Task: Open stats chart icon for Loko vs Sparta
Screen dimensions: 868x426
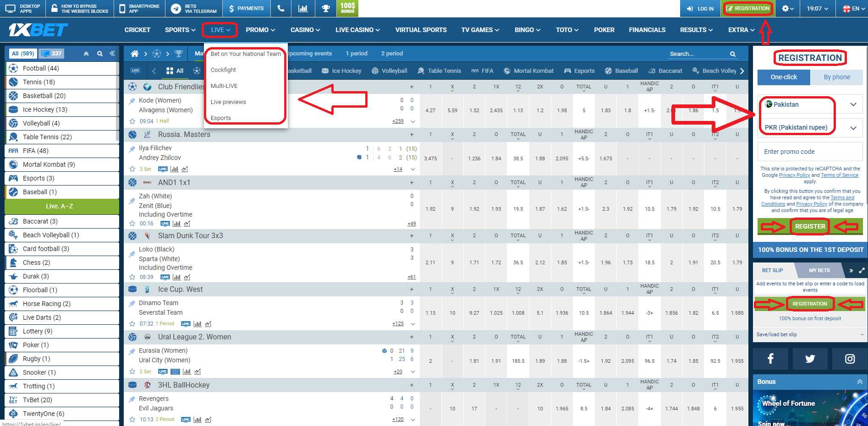Action: click(176, 277)
